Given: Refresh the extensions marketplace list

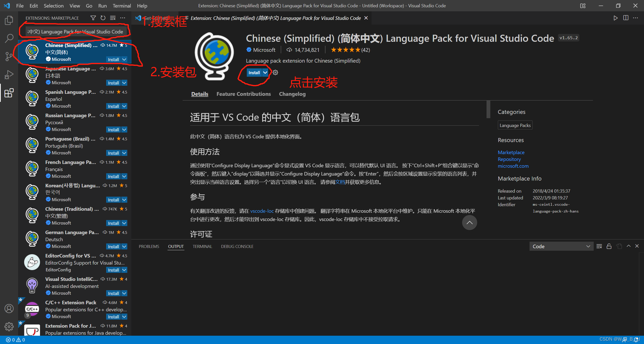Looking at the screenshot, I should pos(103,18).
